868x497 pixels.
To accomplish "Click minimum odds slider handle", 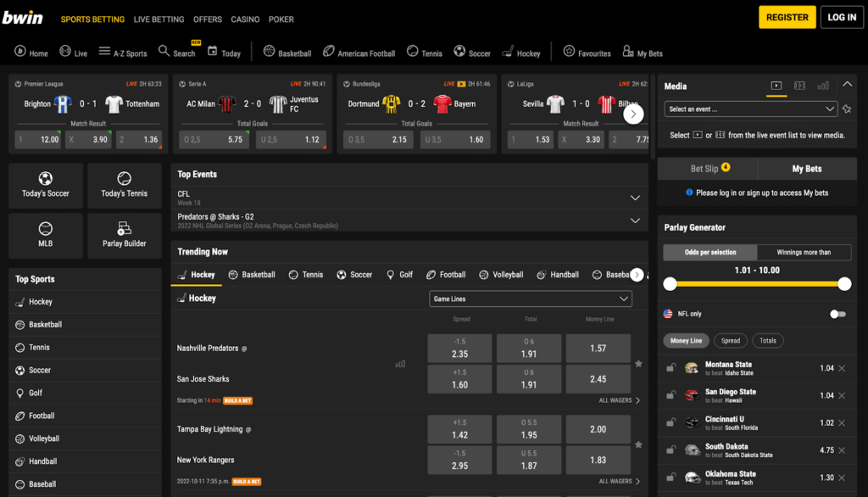I will [670, 284].
